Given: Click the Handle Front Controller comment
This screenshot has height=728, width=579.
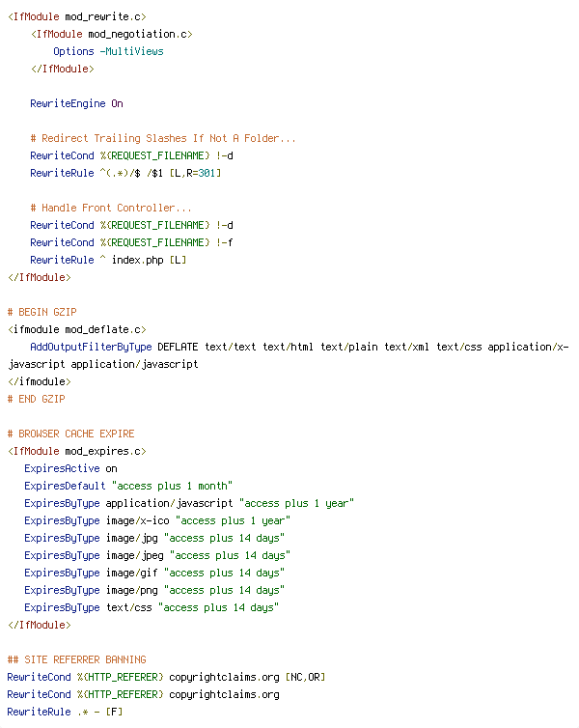Looking at the screenshot, I should click(111, 208).
